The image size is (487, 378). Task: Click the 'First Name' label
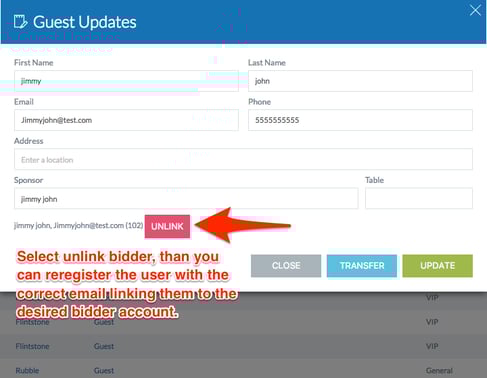34,63
